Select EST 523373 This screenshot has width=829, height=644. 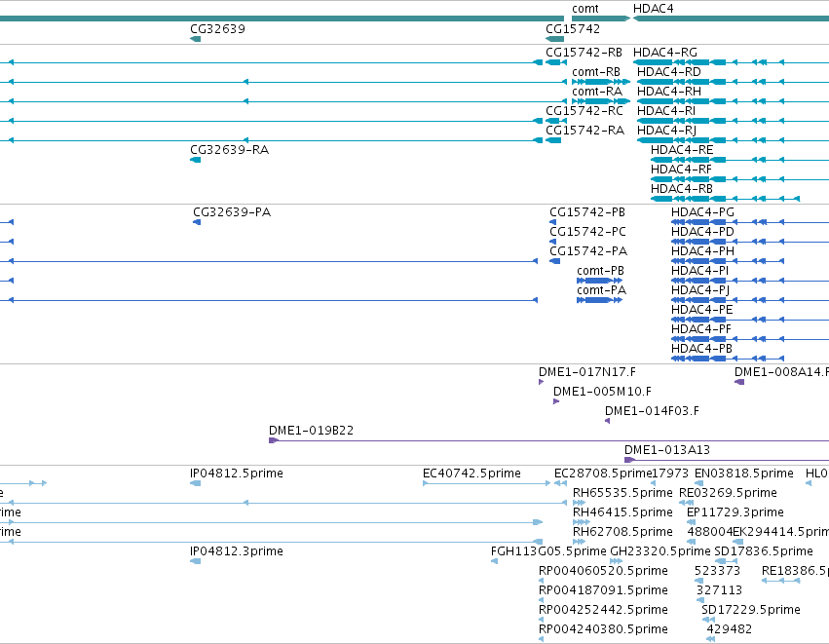pos(717,572)
